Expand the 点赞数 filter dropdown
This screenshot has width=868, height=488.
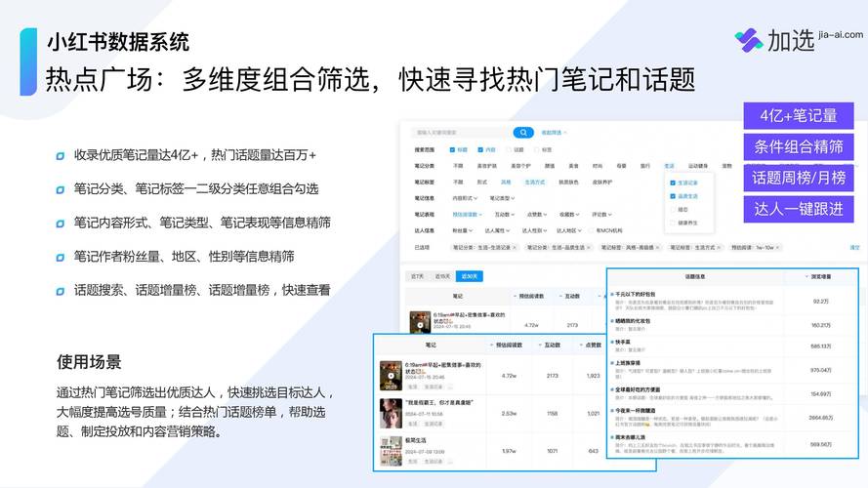click(537, 214)
